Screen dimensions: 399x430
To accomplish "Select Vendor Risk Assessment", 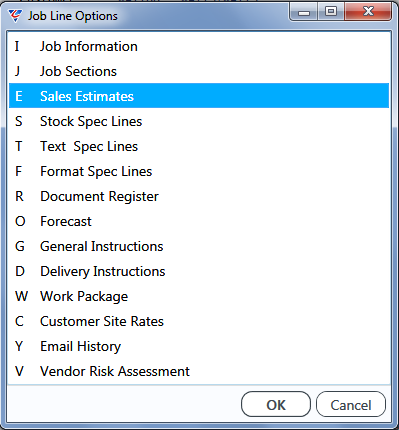I will 199,371.
